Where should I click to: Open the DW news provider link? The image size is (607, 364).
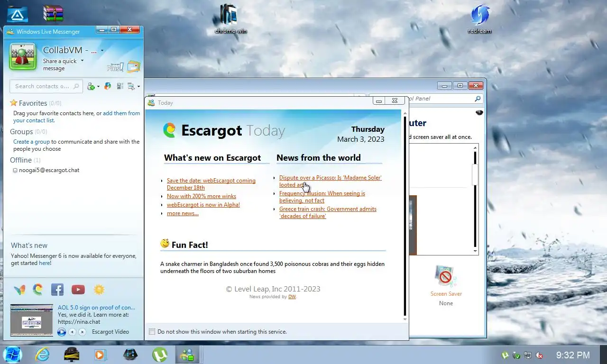point(292,297)
